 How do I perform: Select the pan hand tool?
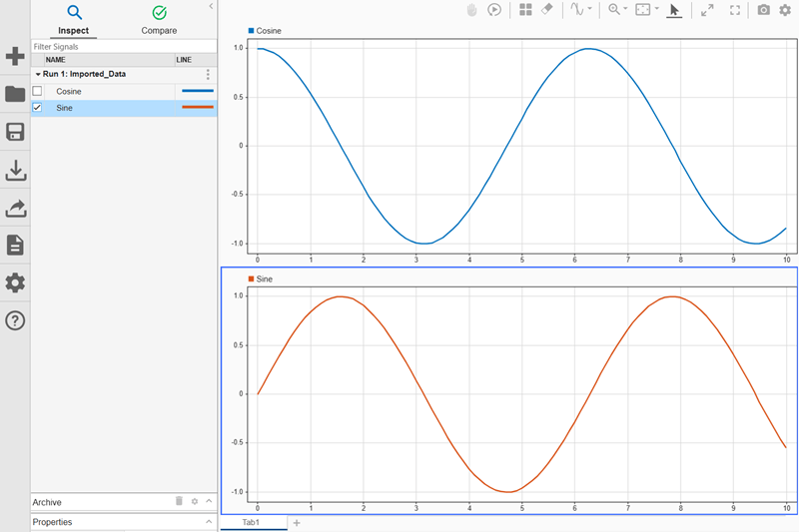pyautogui.click(x=471, y=10)
